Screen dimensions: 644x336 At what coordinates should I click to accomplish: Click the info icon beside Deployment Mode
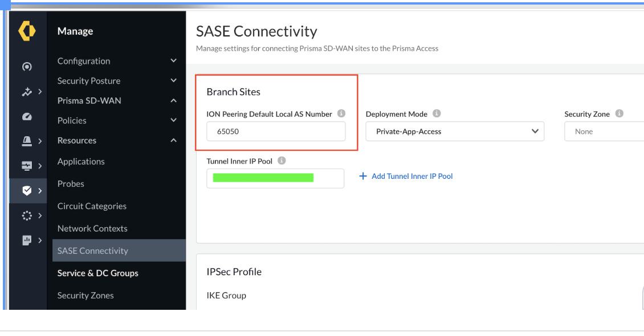[437, 114]
